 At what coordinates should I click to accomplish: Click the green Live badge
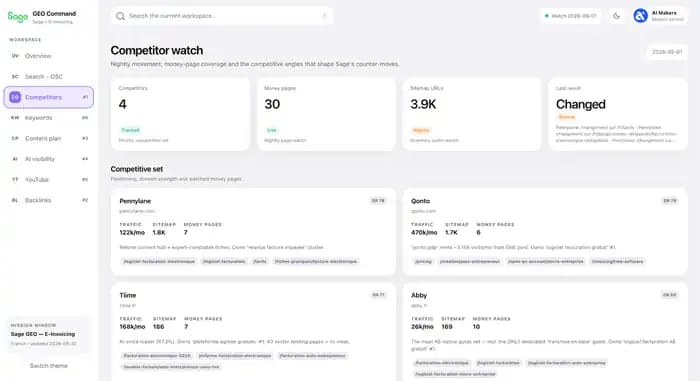click(x=272, y=130)
